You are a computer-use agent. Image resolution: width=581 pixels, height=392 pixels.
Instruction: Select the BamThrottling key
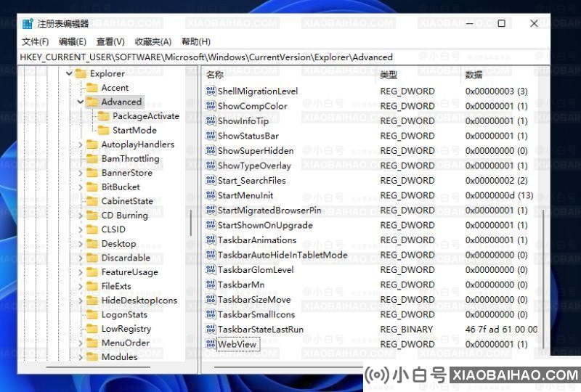(x=130, y=158)
